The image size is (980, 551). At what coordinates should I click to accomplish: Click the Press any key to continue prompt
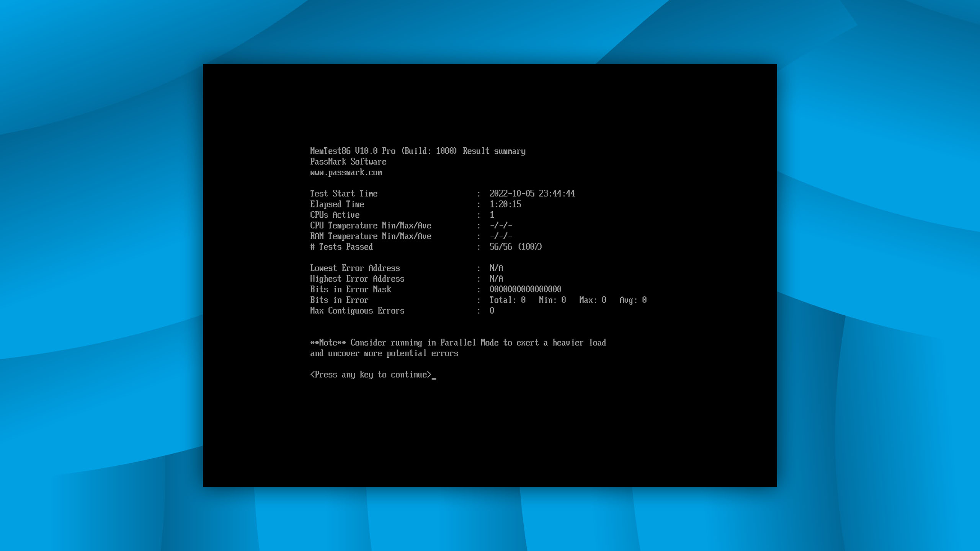(371, 375)
